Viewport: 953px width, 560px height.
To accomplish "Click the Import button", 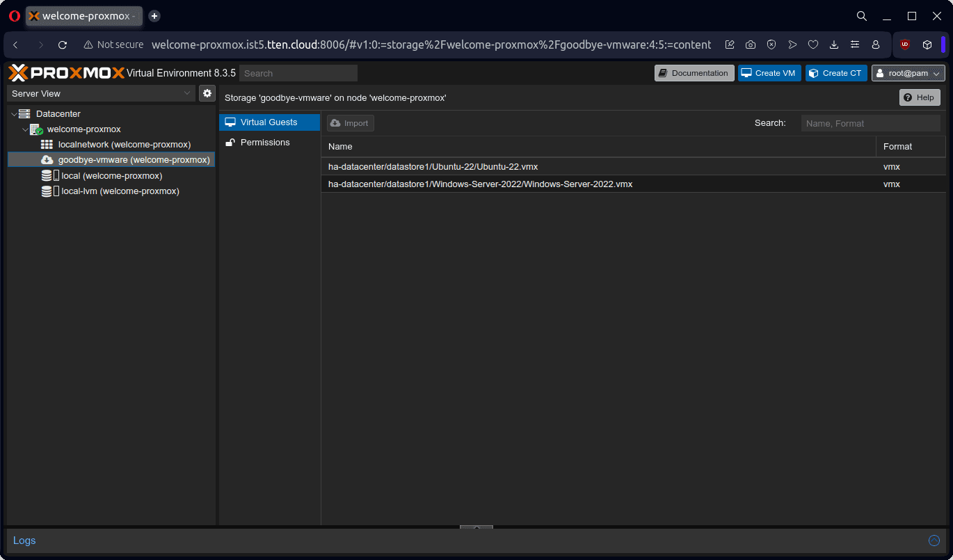I will tap(351, 123).
